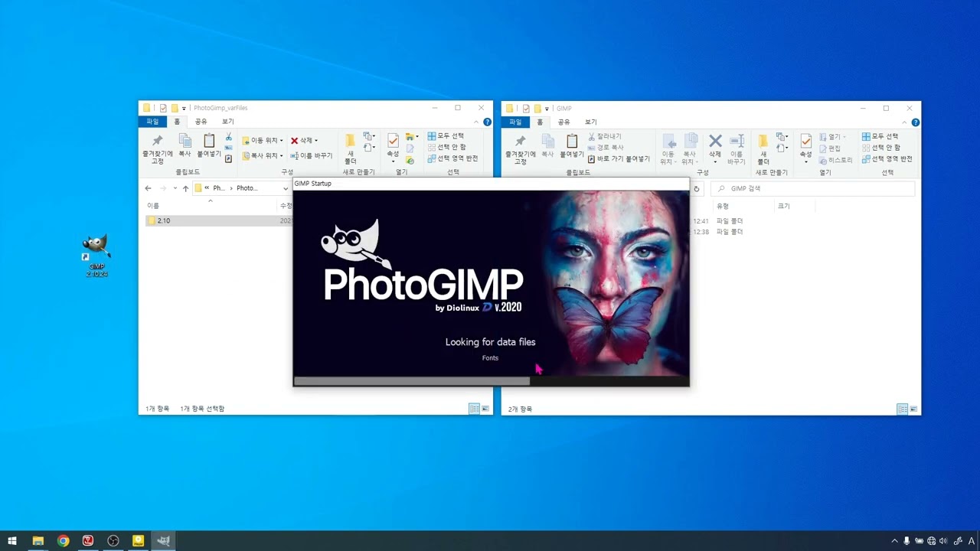Switch to details view in GIMP explorer status bar

pos(902,409)
